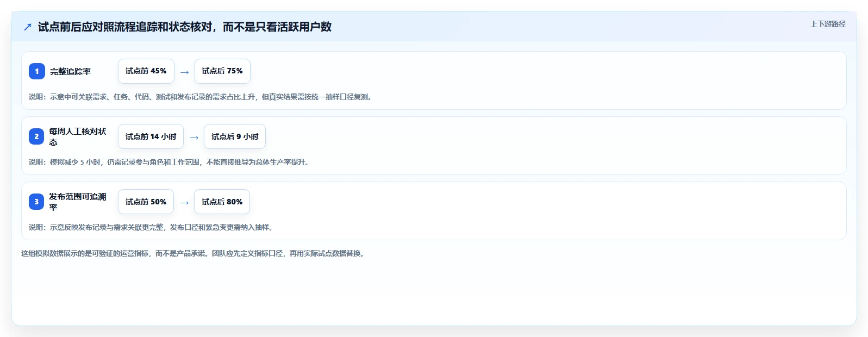Click the number 1 badge
This screenshot has height=337, width=868.
click(x=37, y=71)
